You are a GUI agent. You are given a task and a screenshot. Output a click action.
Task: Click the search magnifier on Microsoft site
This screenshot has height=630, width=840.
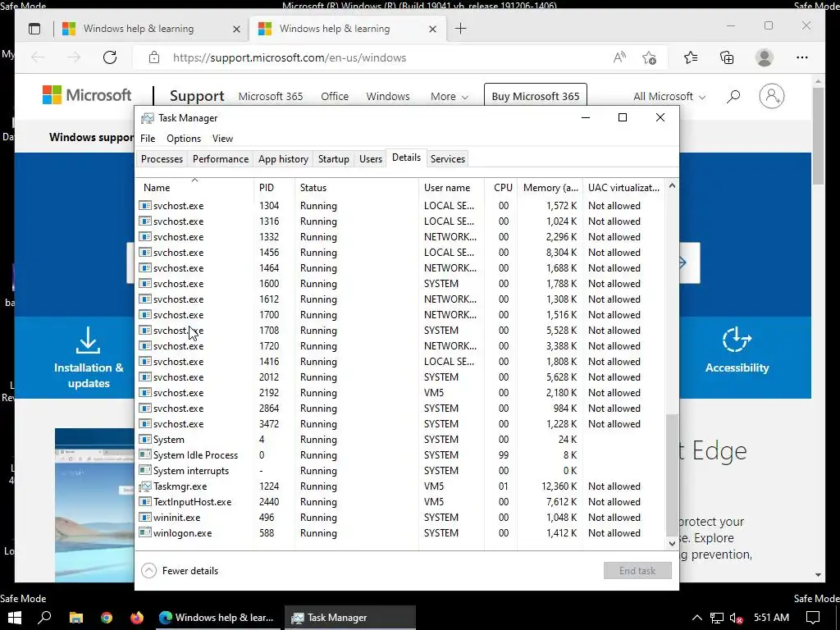coord(733,97)
